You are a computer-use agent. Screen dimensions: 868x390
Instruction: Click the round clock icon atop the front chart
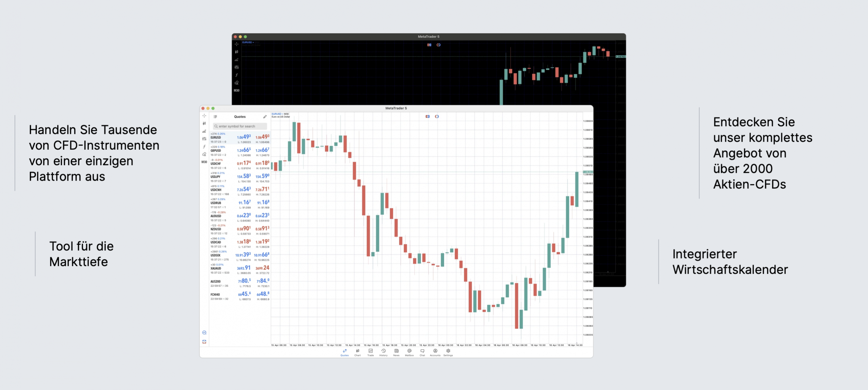coord(437,117)
